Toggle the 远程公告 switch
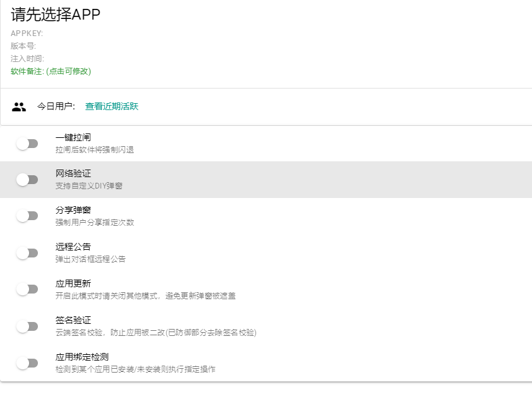This screenshot has height=396, width=532. [27, 253]
